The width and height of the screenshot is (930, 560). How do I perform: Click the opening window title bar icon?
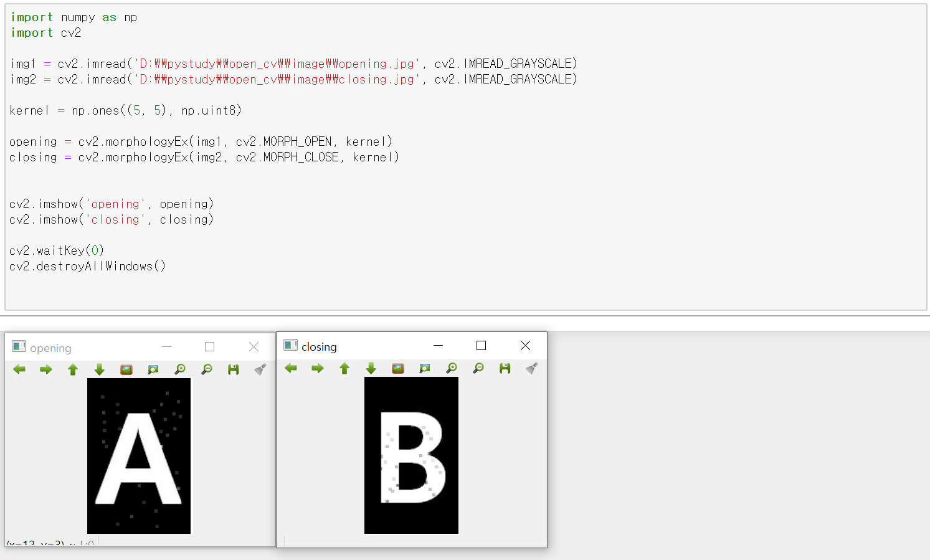click(19, 346)
